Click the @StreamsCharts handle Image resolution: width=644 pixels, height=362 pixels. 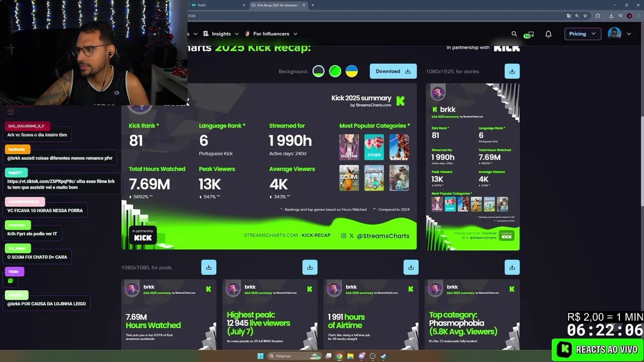(x=383, y=236)
